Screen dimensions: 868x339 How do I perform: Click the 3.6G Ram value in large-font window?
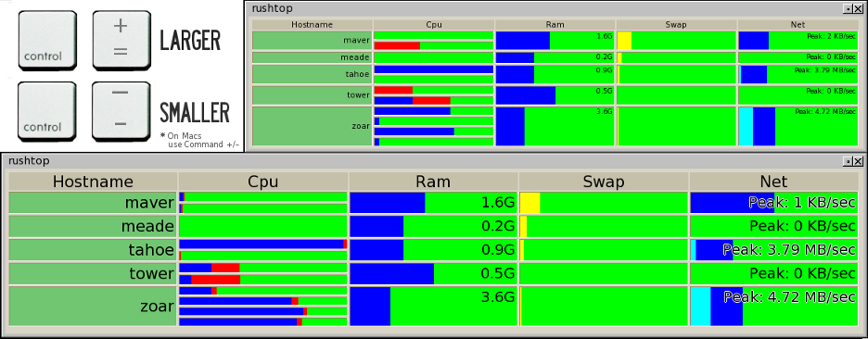point(499,297)
